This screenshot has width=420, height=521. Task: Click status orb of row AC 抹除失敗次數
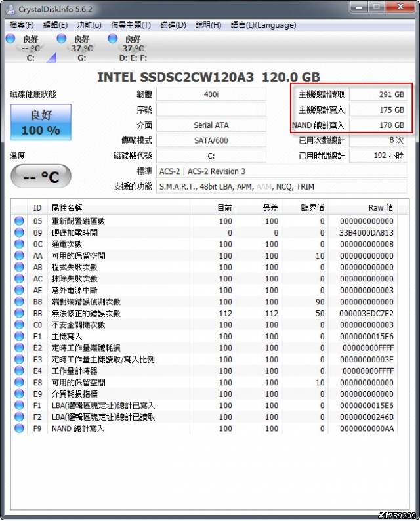tap(19, 279)
